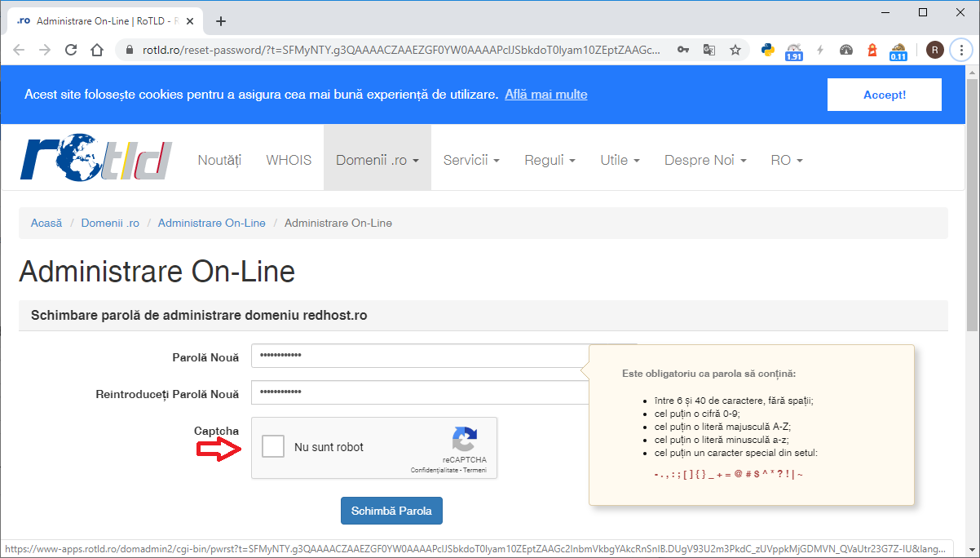Check the "Nu sunt robot" reCAPTCHA box

tap(273, 447)
